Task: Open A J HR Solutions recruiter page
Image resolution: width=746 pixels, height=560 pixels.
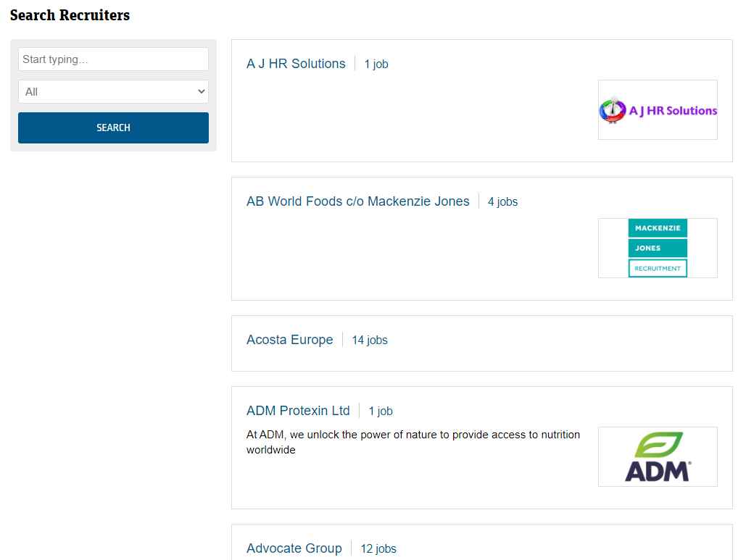Action: click(296, 64)
